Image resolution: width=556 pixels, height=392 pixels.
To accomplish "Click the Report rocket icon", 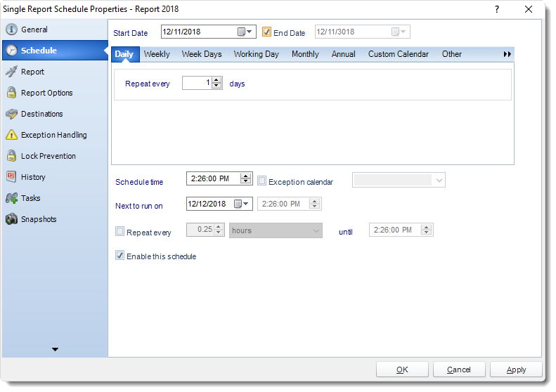I will point(11,72).
